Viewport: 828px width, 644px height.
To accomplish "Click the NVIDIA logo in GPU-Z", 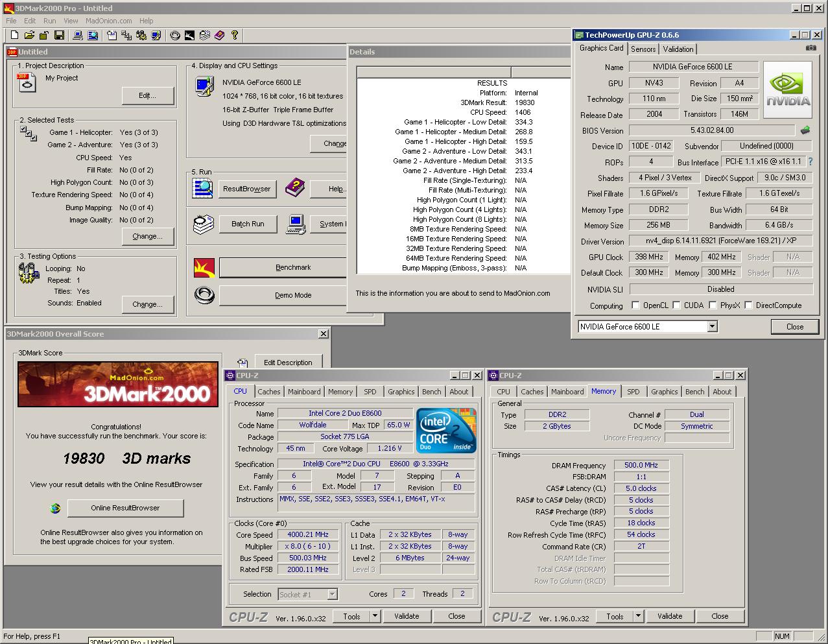I will pos(788,90).
